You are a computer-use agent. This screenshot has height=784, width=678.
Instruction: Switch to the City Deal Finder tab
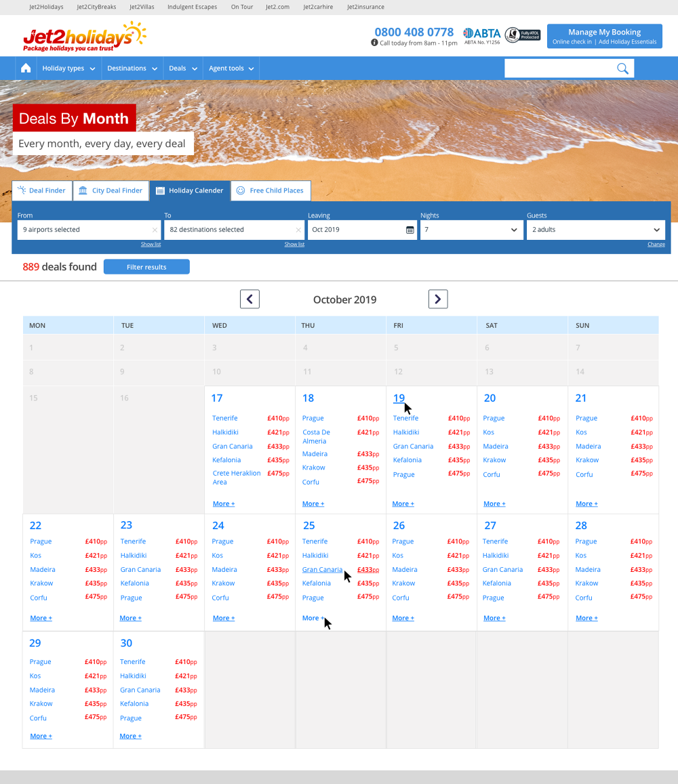coord(111,190)
